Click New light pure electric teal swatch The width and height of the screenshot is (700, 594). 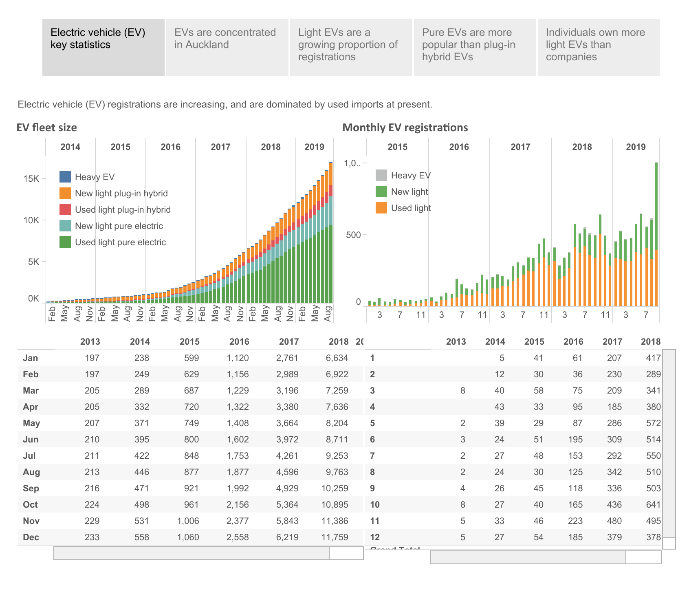tap(65, 226)
